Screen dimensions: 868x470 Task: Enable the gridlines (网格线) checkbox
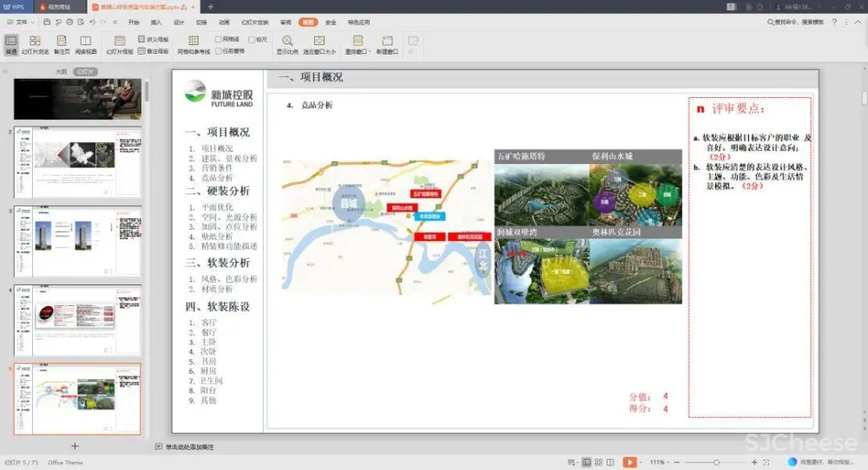point(219,39)
